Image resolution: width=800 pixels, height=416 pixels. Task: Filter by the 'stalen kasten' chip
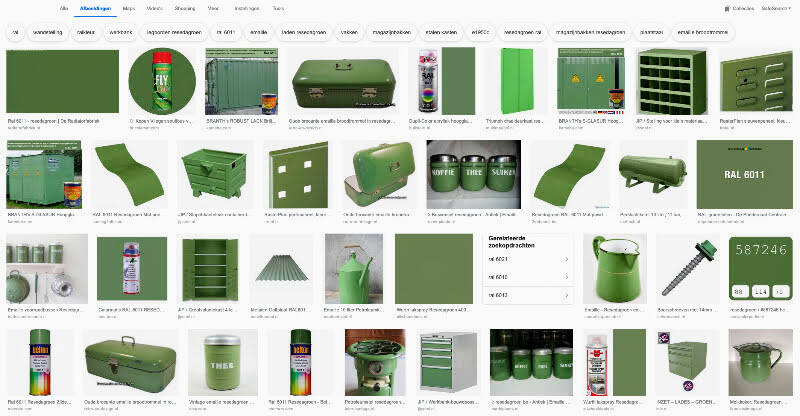(441, 32)
